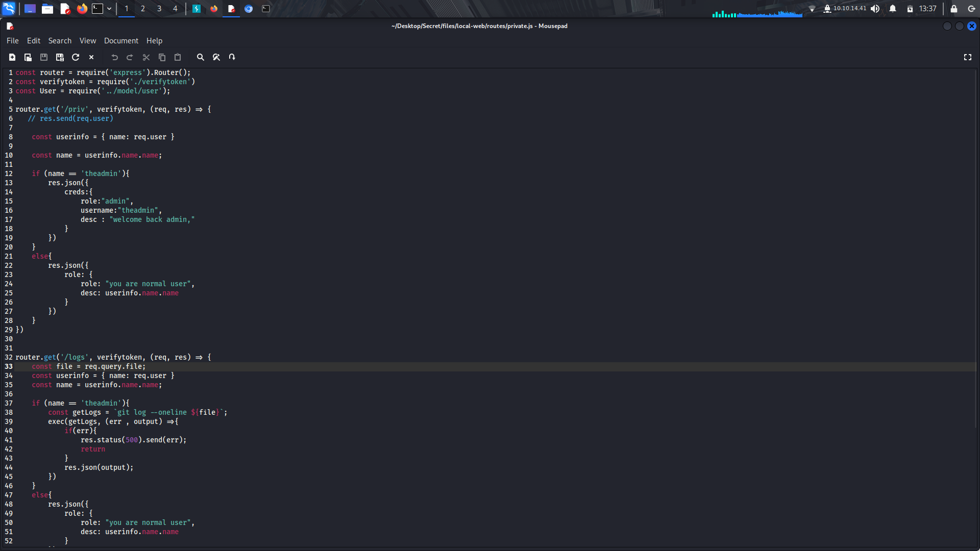Open the Go to line icon
This screenshot has height=551, width=980.
(232, 57)
